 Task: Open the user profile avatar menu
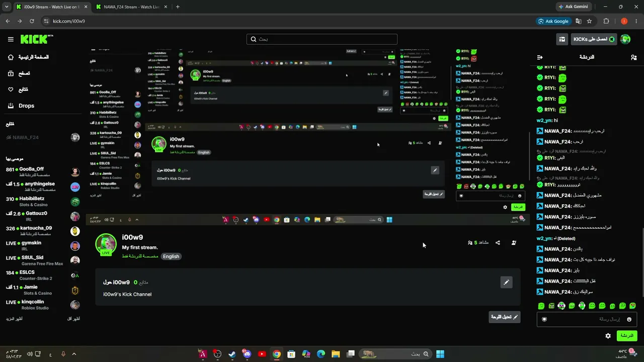pos(625,39)
